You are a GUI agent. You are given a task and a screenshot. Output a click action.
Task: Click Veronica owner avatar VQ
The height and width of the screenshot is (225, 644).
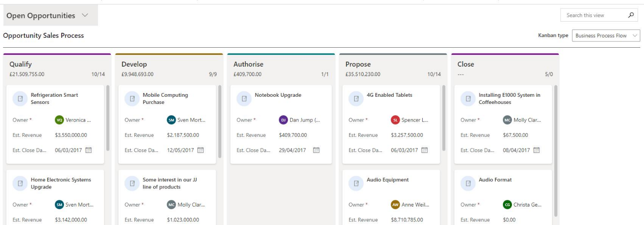click(x=59, y=120)
